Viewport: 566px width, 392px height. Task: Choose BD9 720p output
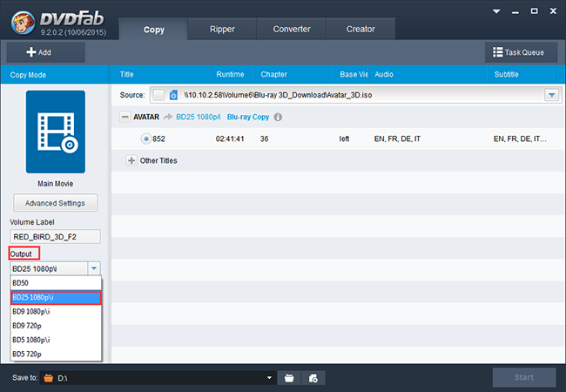tap(56, 326)
